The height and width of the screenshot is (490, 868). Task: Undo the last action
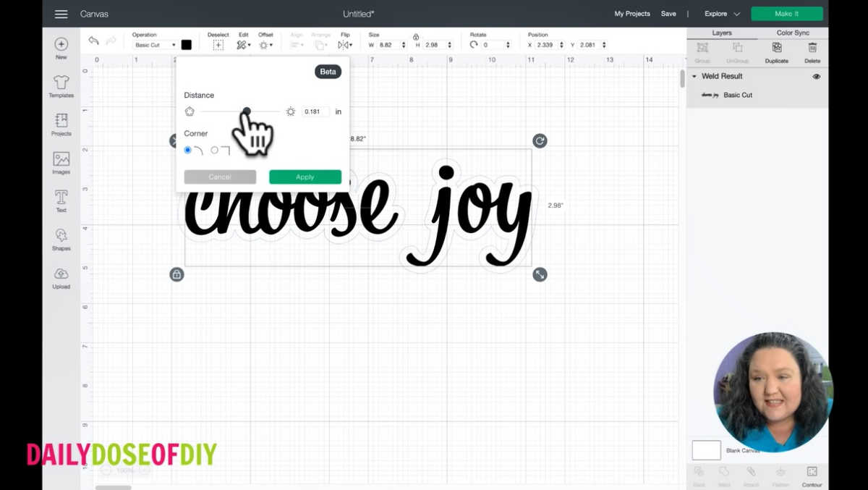click(93, 41)
